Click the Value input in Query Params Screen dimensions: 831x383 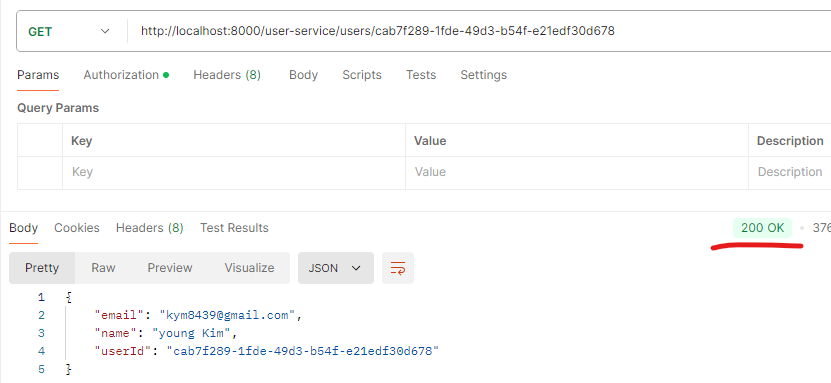tap(577, 173)
